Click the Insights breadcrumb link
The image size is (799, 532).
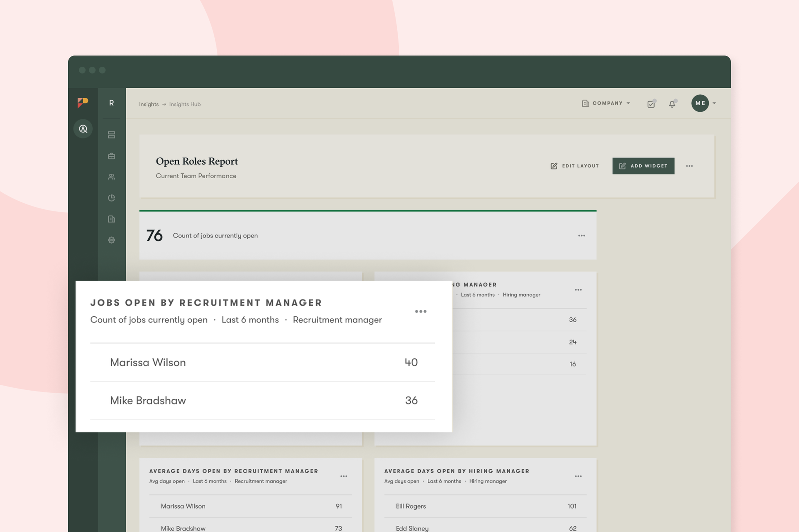click(x=148, y=104)
